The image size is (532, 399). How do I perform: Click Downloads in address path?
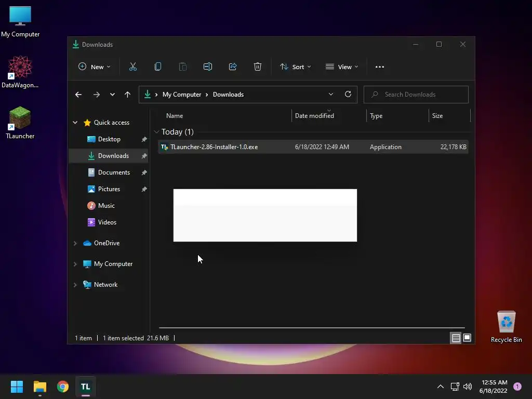point(228,95)
